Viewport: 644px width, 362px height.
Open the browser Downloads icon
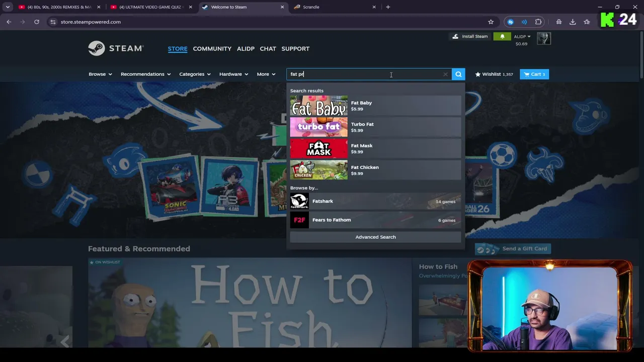[x=573, y=22]
